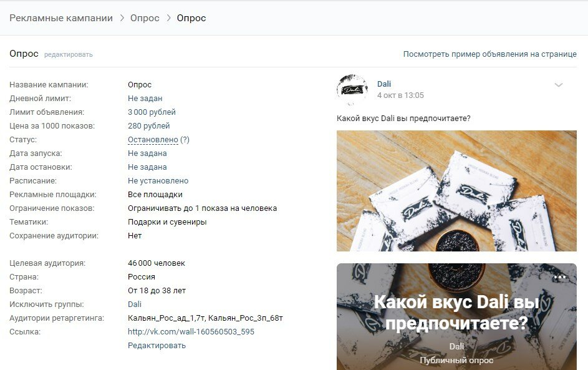Set the stop date Не задана
This screenshot has height=370, width=588.
tap(147, 167)
